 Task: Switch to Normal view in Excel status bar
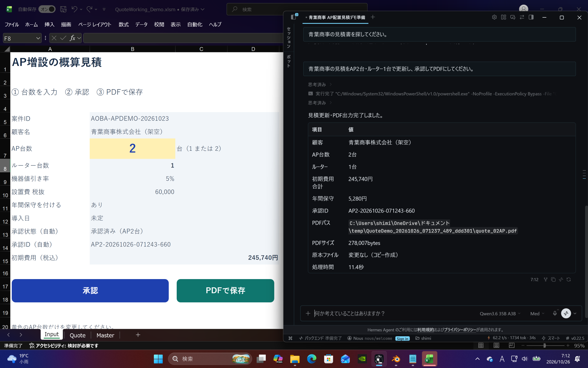[481, 346]
